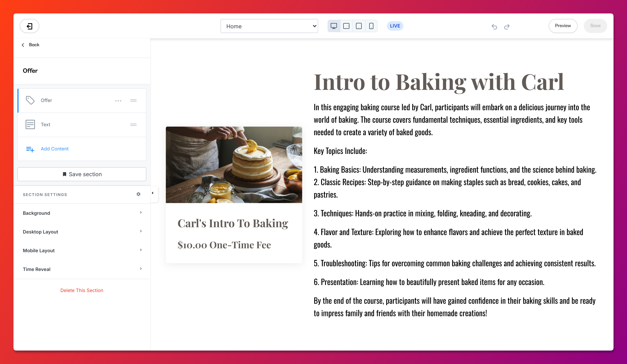The width and height of the screenshot is (627, 364).
Task: Click the baking cake offer image
Action: pos(234,165)
